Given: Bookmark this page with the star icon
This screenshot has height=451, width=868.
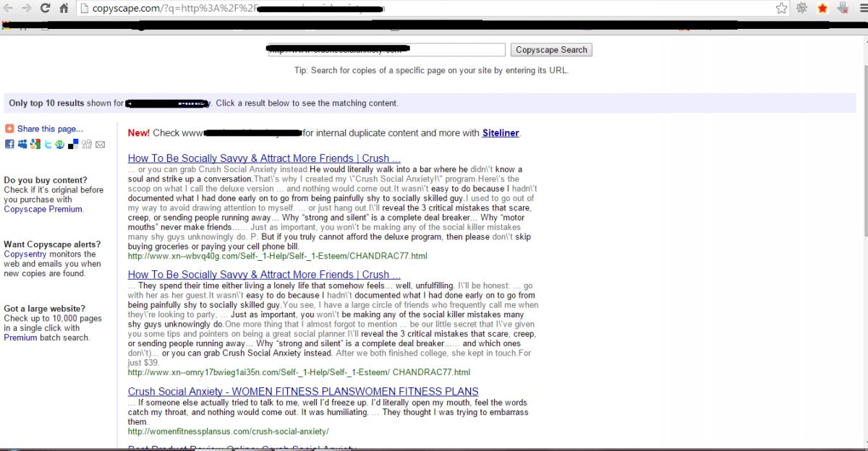Looking at the screenshot, I should click(x=782, y=9).
